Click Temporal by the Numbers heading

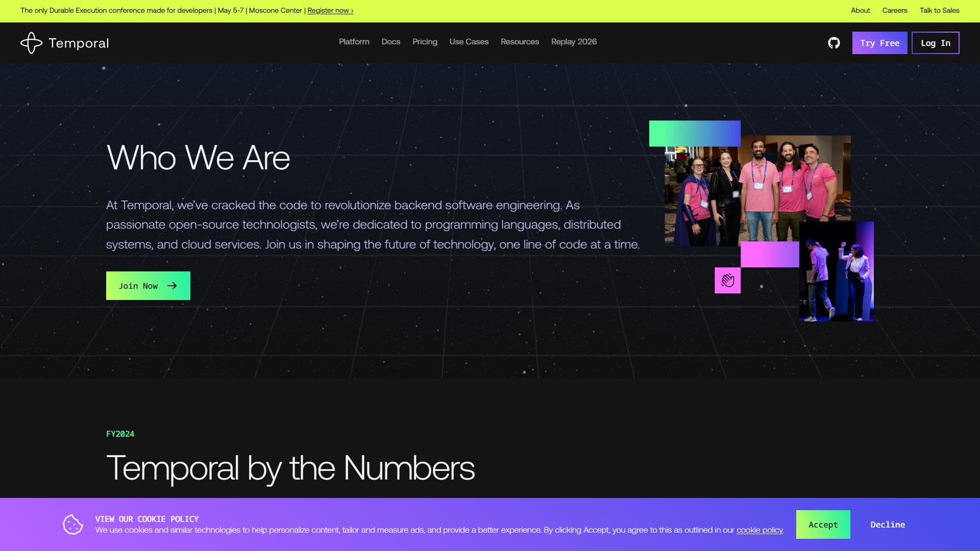pyautogui.click(x=290, y=468)
